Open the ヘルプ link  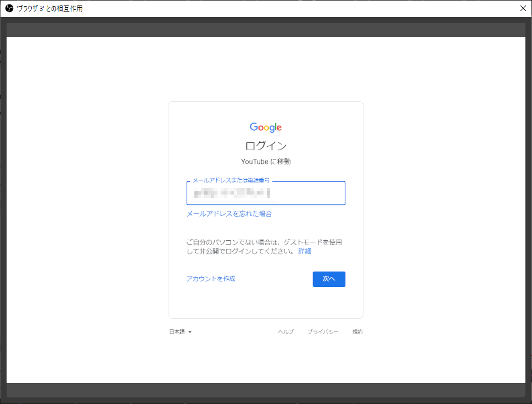pyautogui.click(x=285, y=331)
